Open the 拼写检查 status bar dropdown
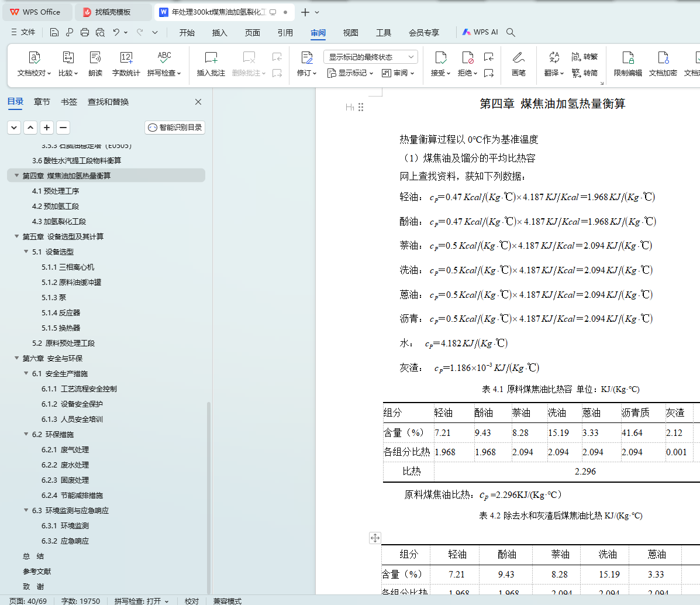The height and width of the screenshot is (605, 700). point(167,601)
